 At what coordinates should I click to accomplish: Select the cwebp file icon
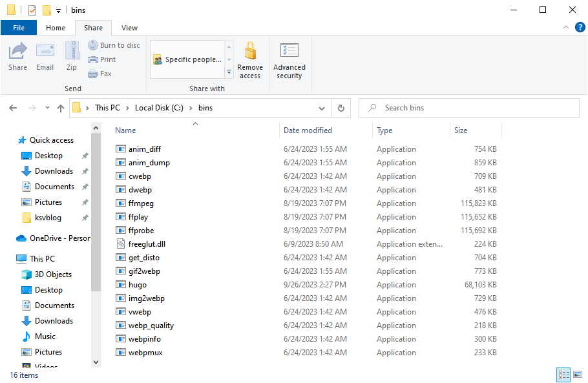120,176
